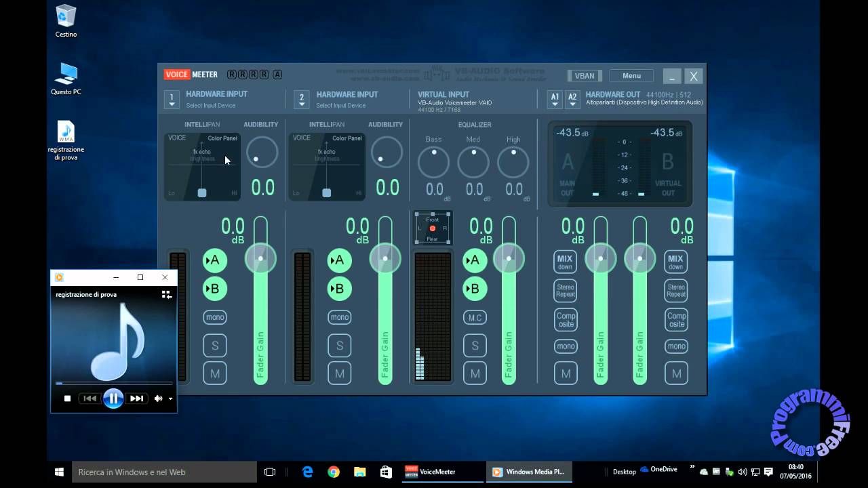868x488 pixels.
Task: Solo the virtual input strip
Action: point(475,346)
